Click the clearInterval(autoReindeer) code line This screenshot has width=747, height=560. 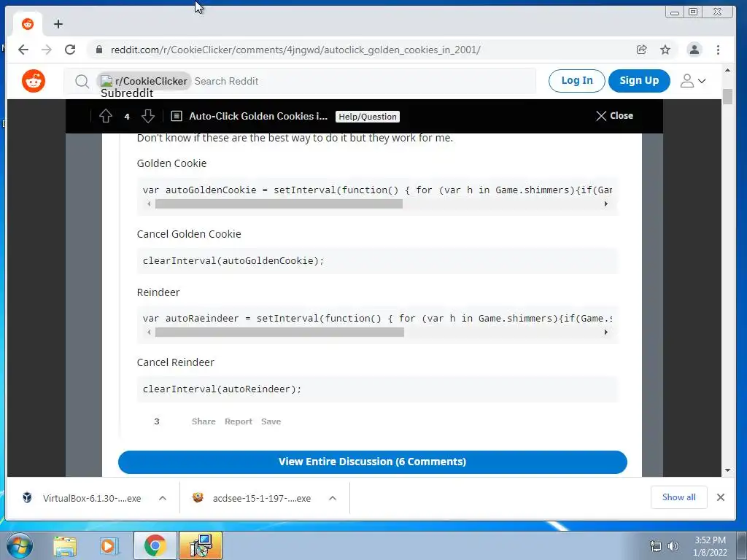coord(222,389)
